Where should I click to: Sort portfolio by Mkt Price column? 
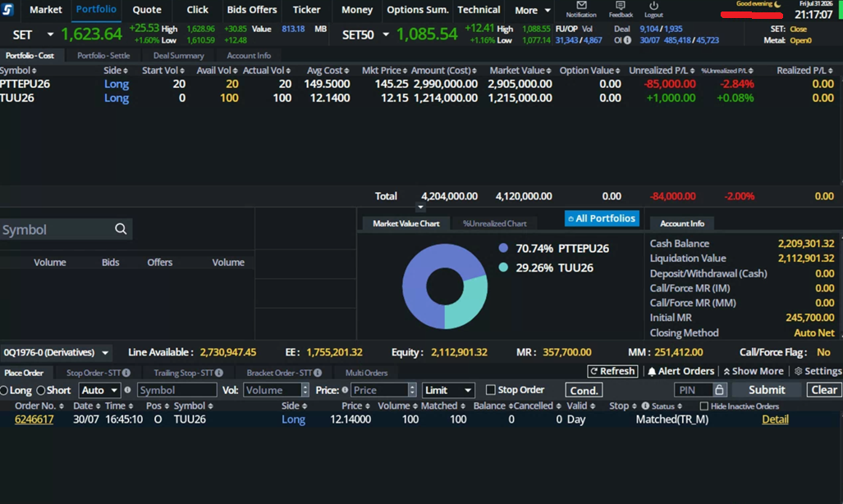[384, 71]
